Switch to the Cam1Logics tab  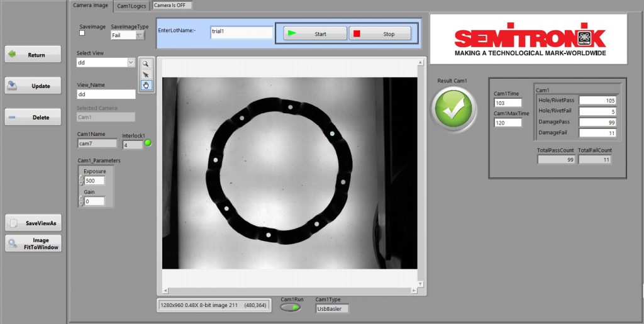pyautogui.click(x=131, y=6)
